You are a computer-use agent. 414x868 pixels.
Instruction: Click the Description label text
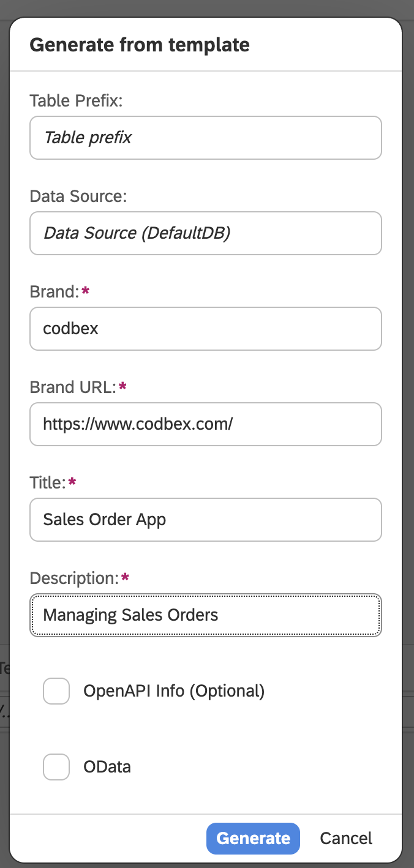[x=74, y=578]
